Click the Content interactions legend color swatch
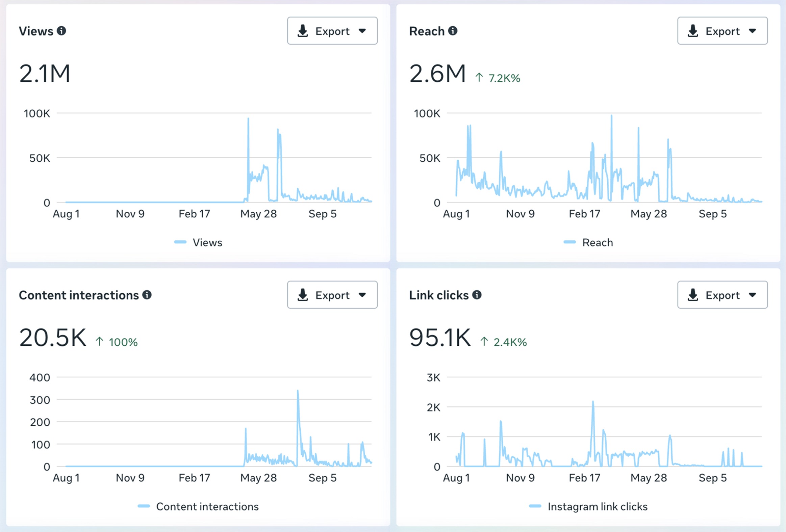The height and width of the screenshot is (532, 786). tap(144, 506)
